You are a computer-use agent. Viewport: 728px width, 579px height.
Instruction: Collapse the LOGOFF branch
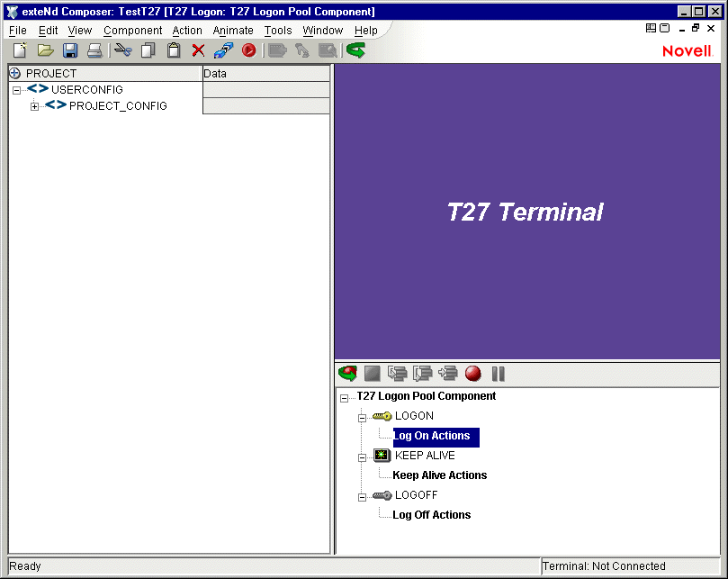click(362, 497)
